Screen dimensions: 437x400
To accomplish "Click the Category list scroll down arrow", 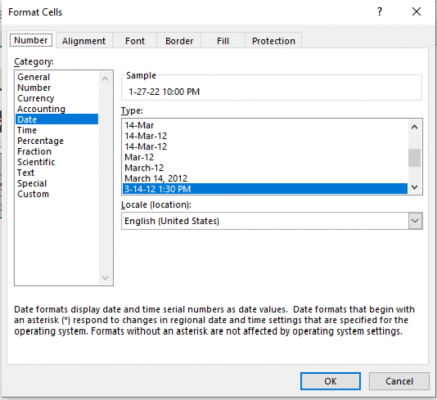I will point(105,278).
